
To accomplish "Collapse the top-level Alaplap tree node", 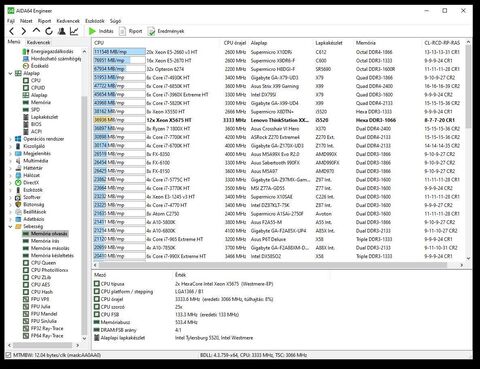I will pyautogui.click(x=10, y=73).
